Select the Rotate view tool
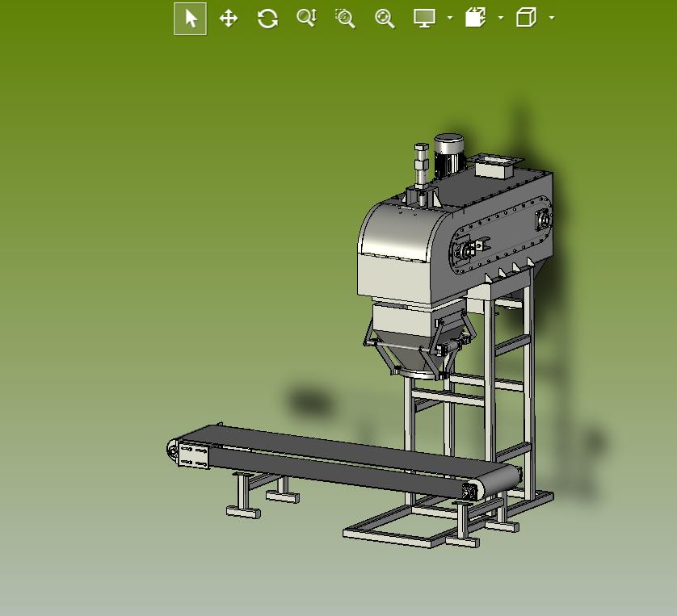 point(267,19)
